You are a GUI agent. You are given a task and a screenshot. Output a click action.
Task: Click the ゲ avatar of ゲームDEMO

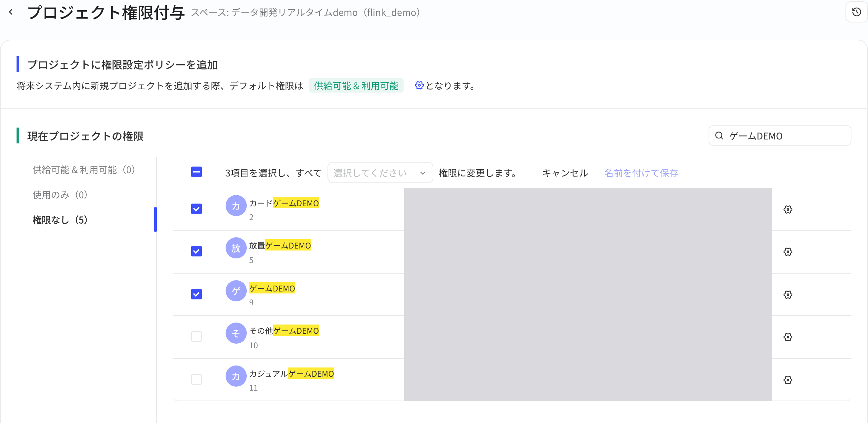[236, 291]
